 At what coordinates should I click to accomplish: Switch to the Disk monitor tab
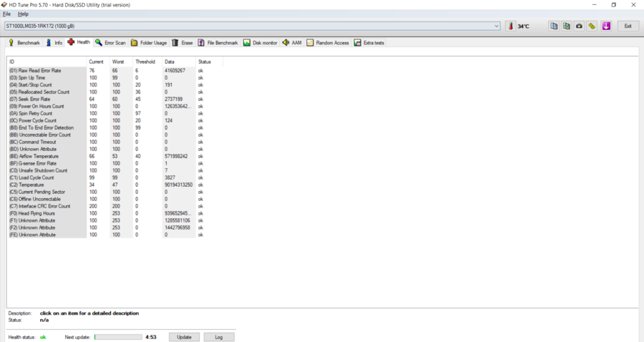[260, 43]
